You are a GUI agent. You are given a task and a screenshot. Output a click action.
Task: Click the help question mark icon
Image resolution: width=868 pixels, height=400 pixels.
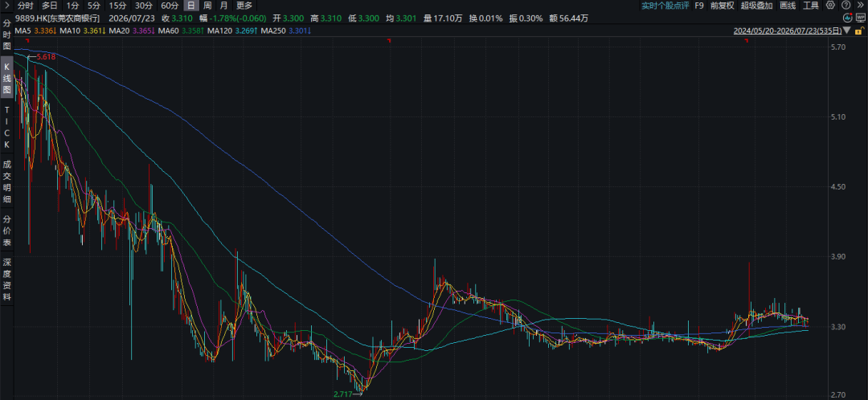click(x=845, y=5)
